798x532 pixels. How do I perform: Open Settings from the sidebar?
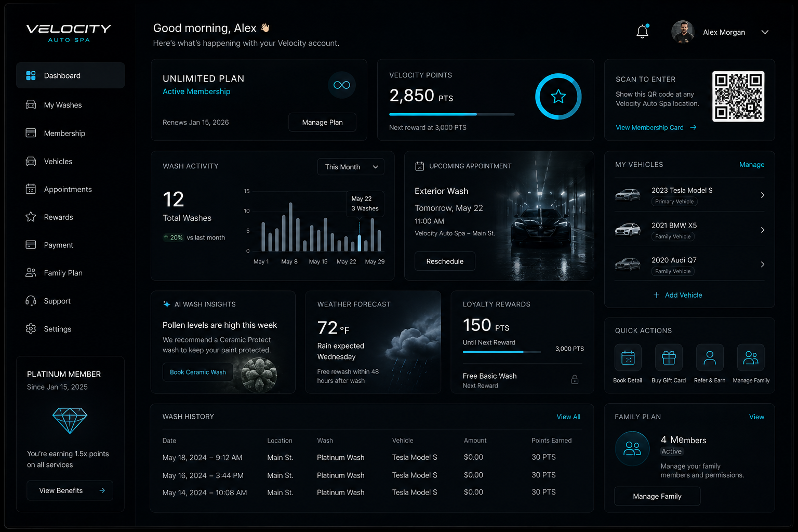(x=71, y=329)
